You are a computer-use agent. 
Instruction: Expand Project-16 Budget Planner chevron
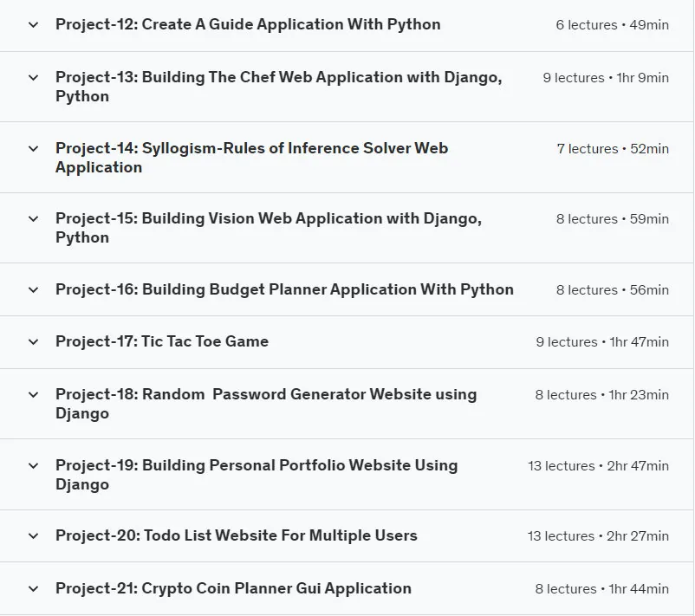(33, 290)
